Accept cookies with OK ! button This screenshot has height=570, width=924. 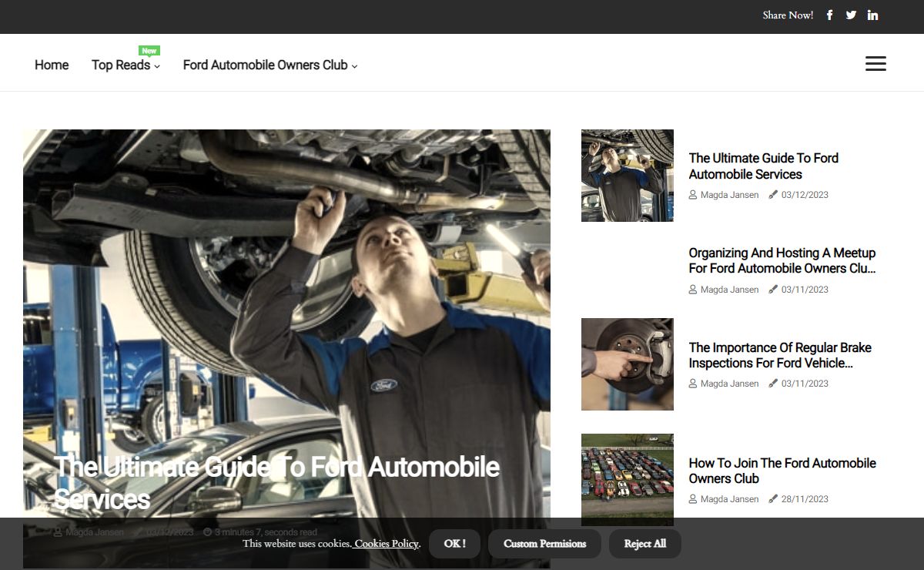(x=454, y=544)
